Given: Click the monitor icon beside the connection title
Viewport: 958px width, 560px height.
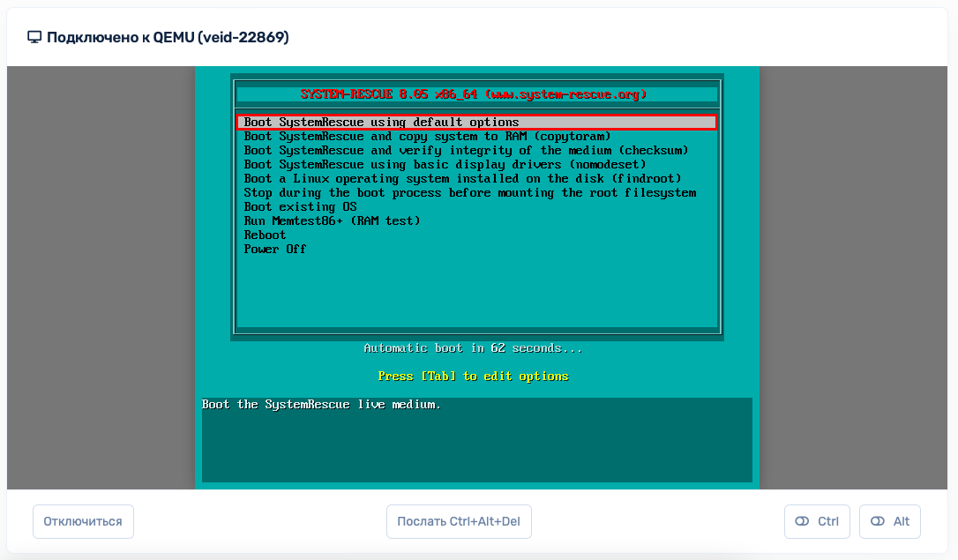Looking at the screenshot, I should click(34, 37).
